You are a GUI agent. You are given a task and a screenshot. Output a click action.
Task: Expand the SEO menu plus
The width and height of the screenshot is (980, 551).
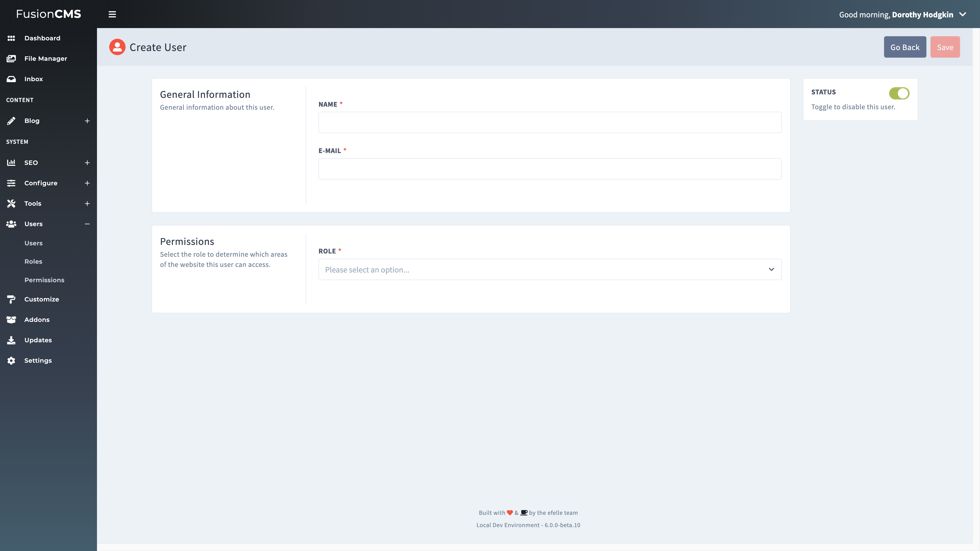(x=87, y=163)
